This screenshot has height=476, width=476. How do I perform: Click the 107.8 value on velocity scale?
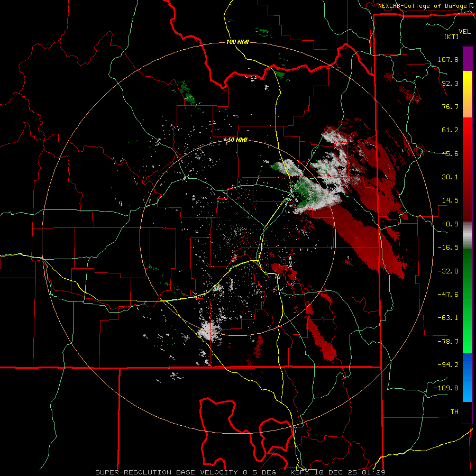pyautogui.click(x=448, y=59)
